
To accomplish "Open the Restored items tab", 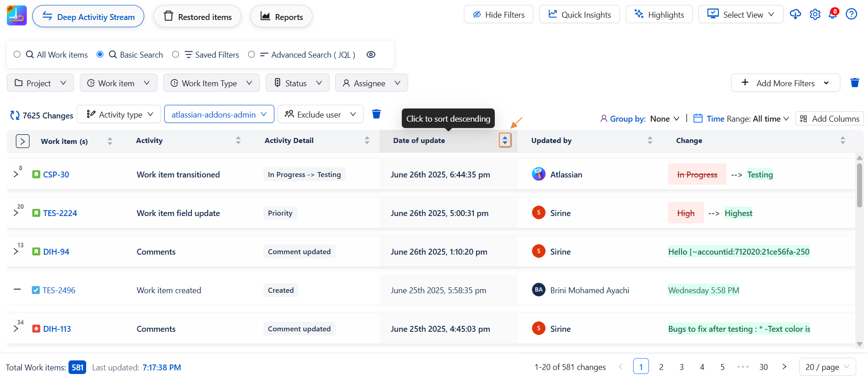I will (x=197, y=17).
